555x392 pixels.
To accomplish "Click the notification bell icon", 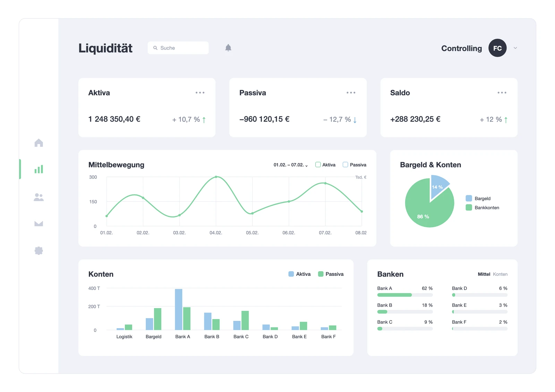I will [228, 48].
